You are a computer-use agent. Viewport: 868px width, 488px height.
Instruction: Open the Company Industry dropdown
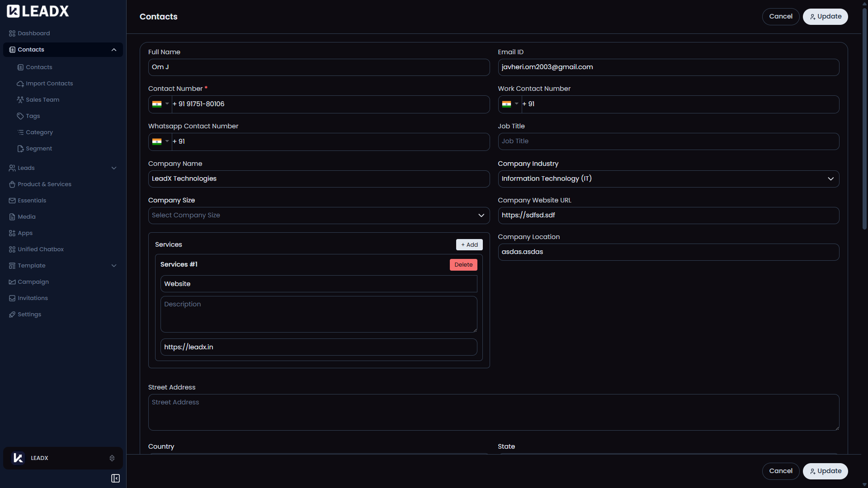(x=830, y=178)
